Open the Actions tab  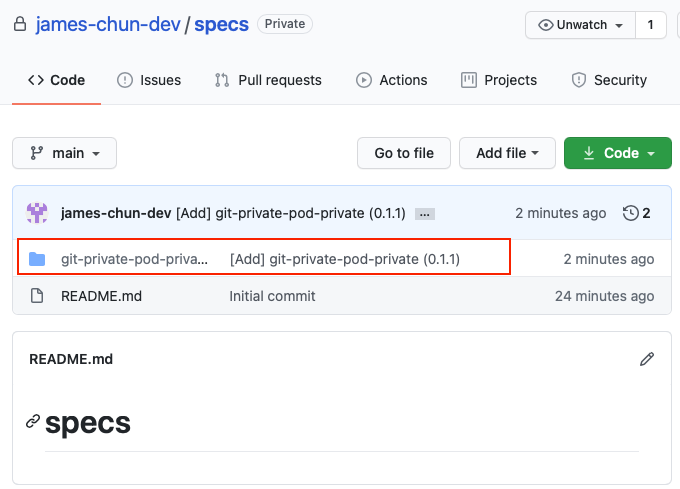point(392,80)
